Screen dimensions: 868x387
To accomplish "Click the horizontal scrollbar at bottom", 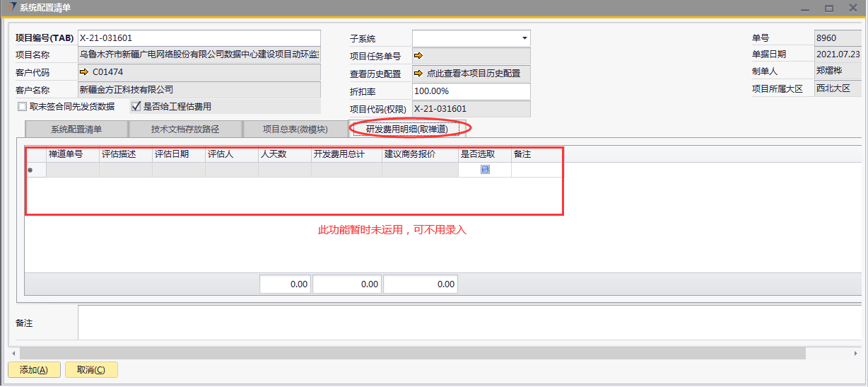I will pos(410,352).
